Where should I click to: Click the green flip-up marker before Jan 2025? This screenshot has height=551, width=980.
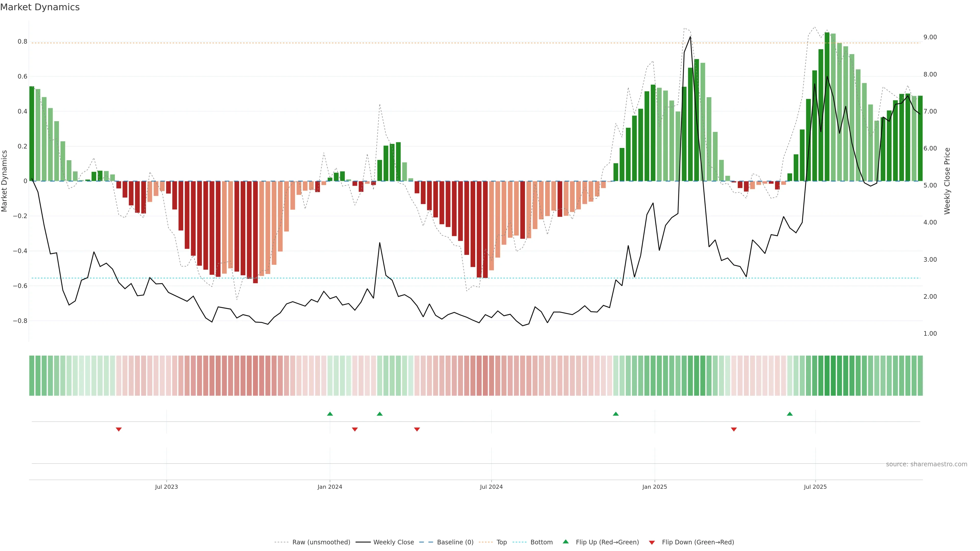coord(616,414)
